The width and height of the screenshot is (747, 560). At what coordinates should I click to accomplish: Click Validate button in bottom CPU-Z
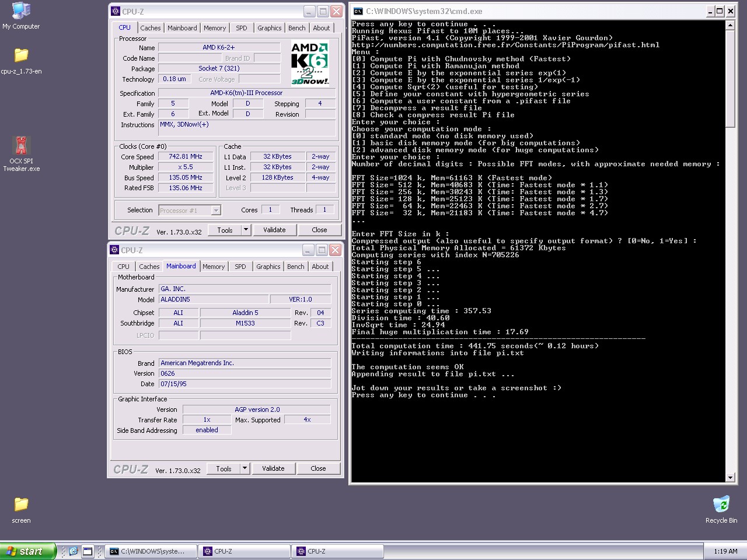(273, 468)
